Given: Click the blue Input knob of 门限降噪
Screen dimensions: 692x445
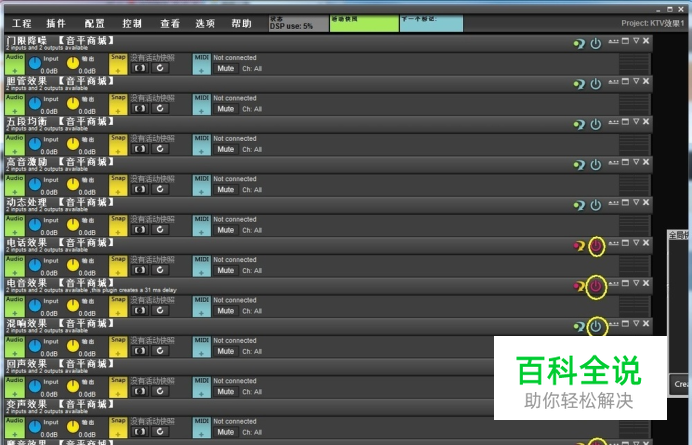Looking at the screenshot, I should click(35, 63).
